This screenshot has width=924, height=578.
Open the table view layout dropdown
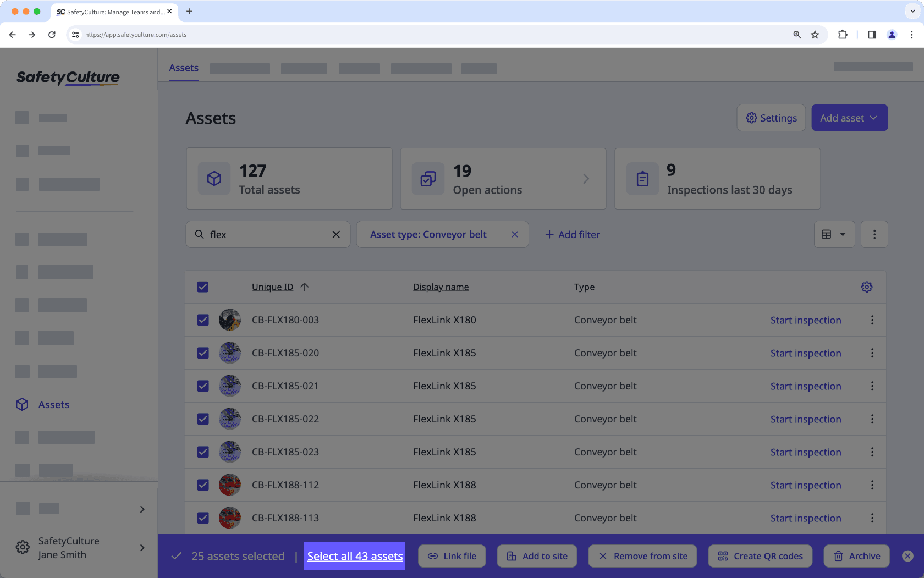pos(834,234)
